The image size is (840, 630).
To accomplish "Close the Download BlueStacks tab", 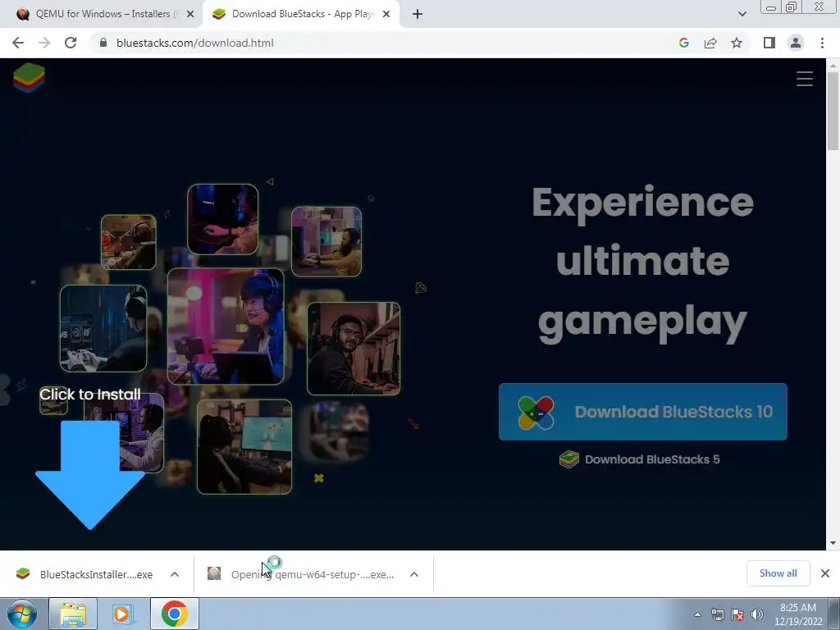I will click(386, 15).
